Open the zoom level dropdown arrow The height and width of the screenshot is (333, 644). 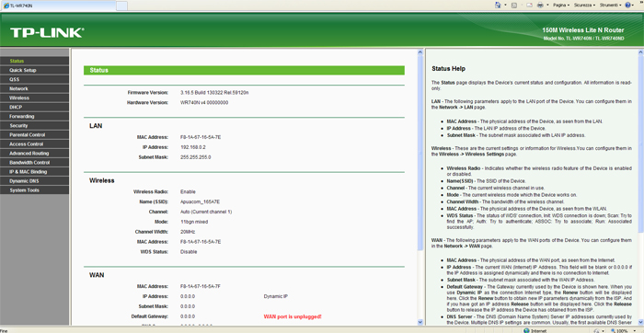click(x=635, y=330)
